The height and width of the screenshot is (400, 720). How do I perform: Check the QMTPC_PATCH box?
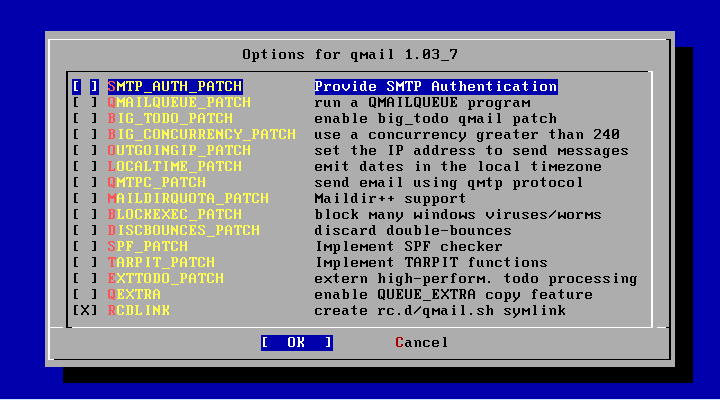coord(85,182)
